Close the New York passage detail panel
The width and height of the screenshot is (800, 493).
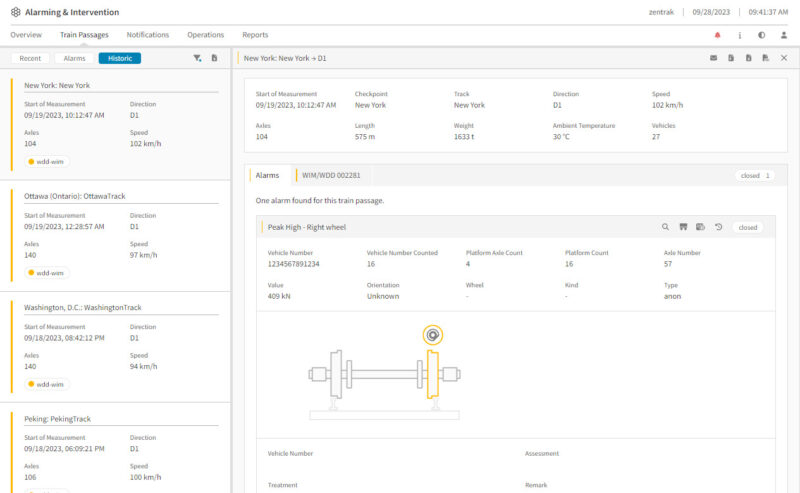[784, 58]
